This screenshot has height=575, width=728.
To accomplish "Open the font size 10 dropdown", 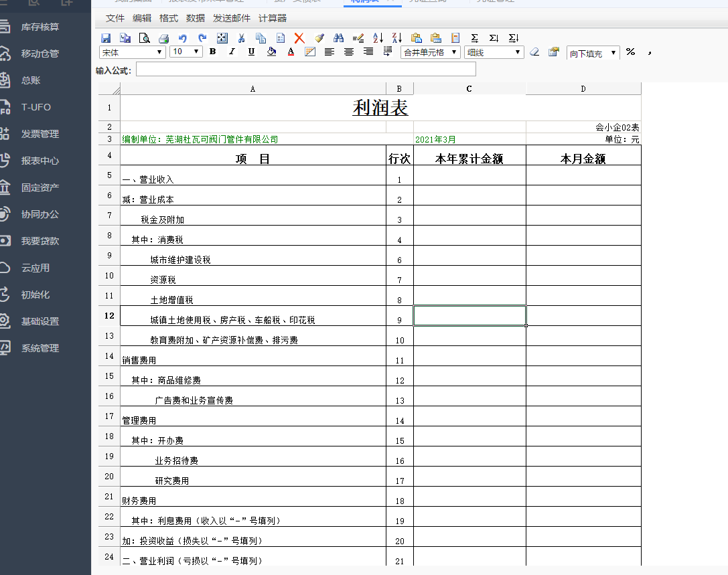I will click(x=186, y=52).
